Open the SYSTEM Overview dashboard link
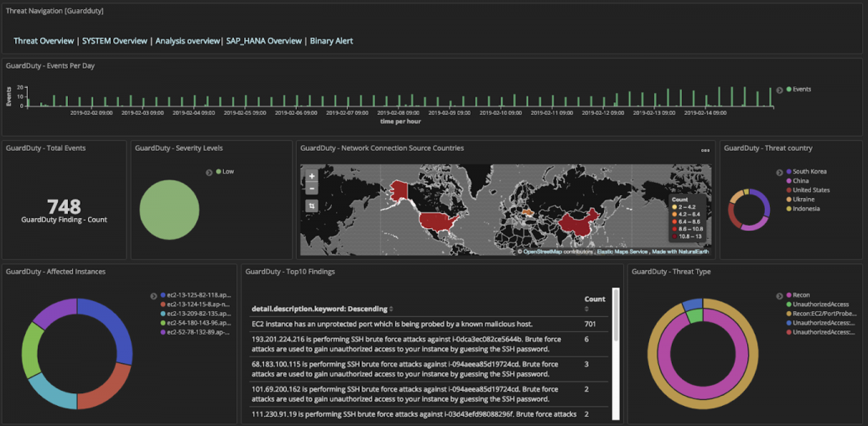The height and width of the screenshot is (426, 868). point(115,41)
